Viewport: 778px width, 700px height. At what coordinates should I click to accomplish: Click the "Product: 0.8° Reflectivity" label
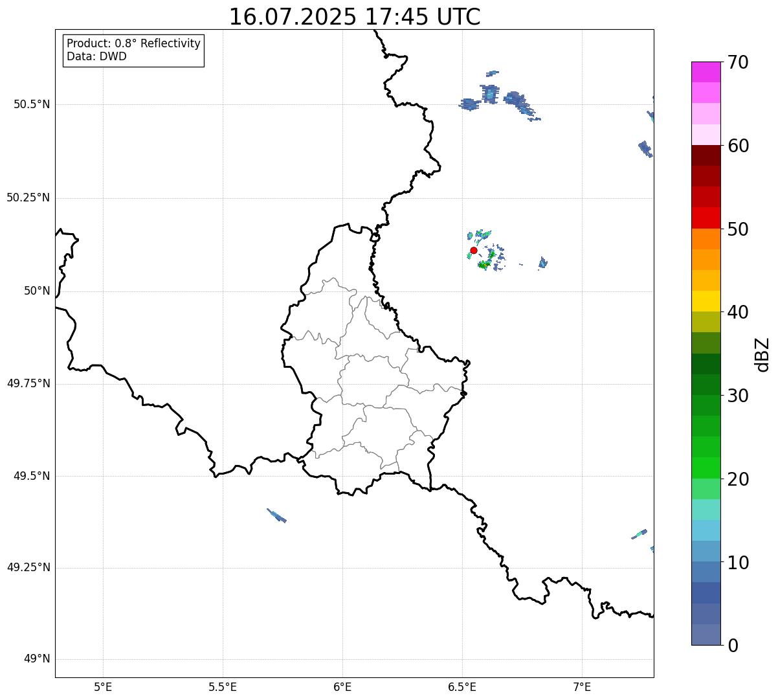click(x=134, y=43)
